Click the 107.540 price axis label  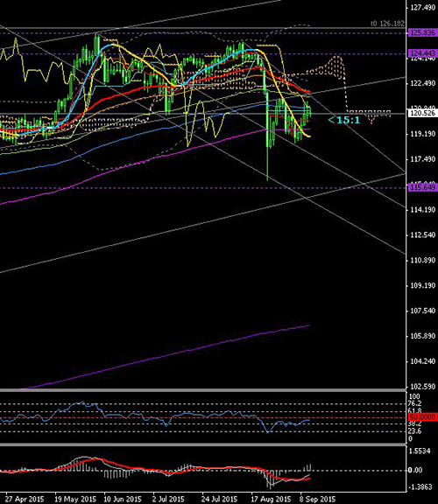(x=423, y=311)
